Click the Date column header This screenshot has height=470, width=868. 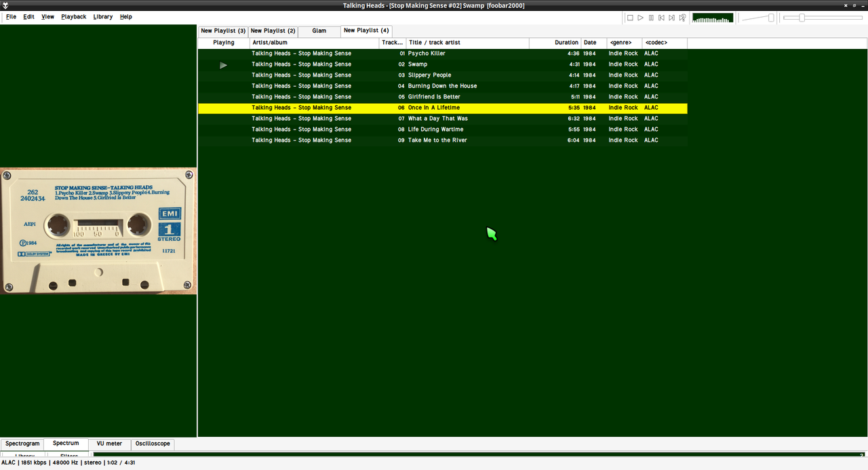tap(594, 43)
